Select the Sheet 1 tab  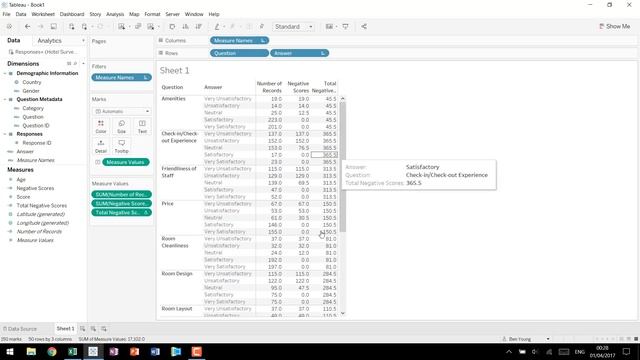coord(65,329)
